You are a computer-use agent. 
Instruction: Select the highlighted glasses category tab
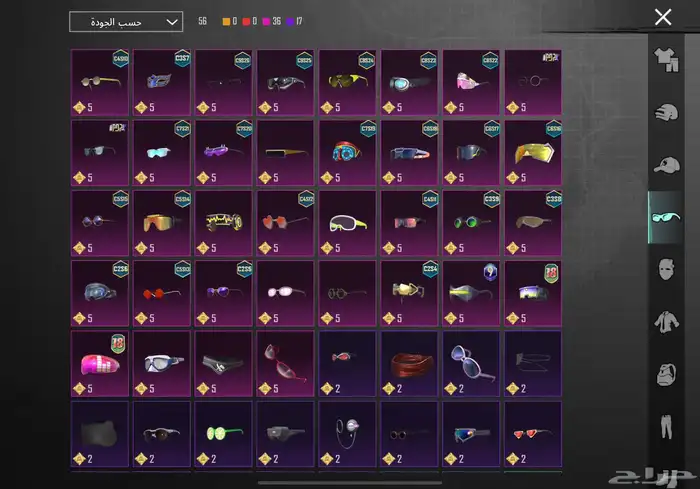(x=664, y=217)
